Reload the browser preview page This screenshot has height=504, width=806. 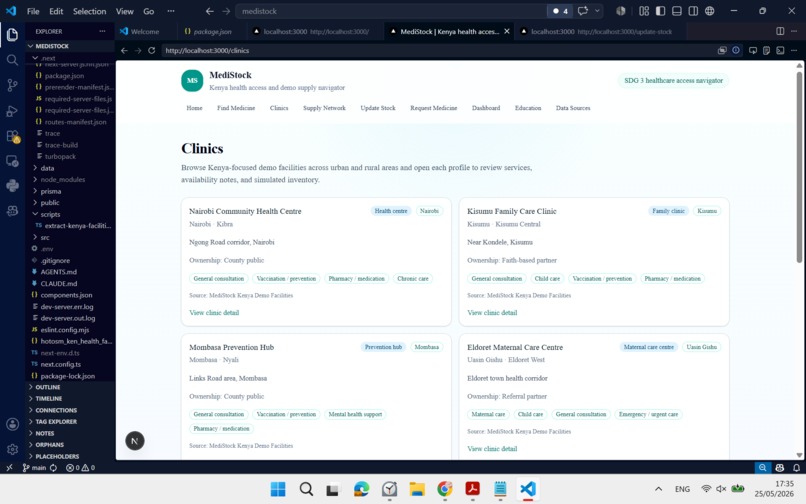pos(151,50)
